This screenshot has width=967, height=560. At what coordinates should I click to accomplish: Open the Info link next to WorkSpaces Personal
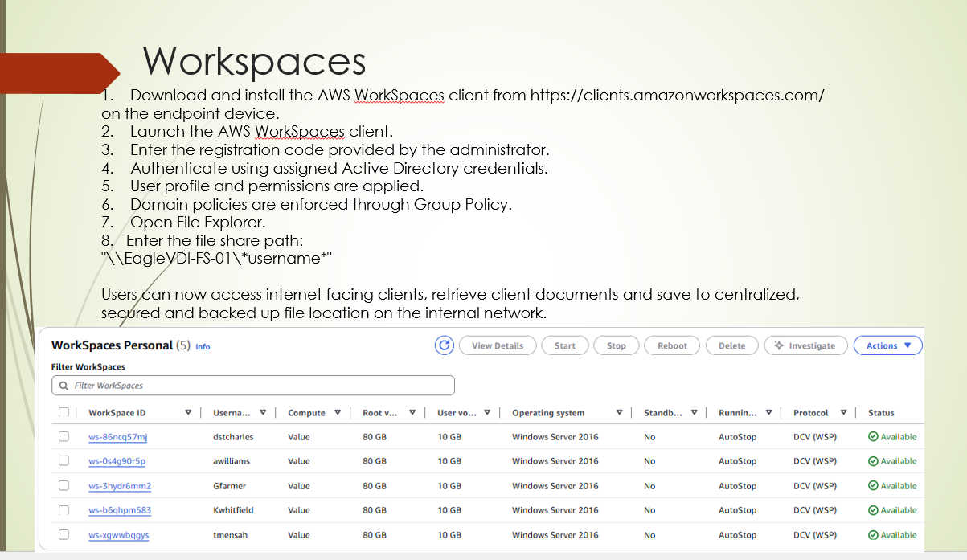pos(203,347)
